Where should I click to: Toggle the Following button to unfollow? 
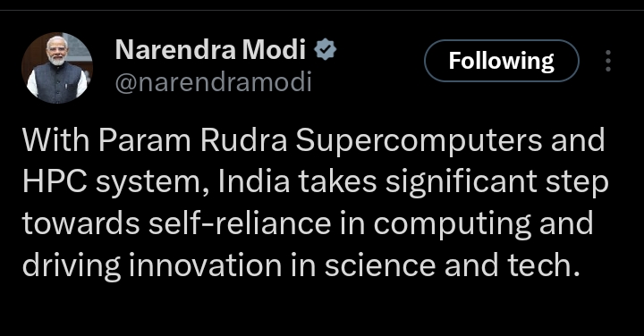click(502, 61)
